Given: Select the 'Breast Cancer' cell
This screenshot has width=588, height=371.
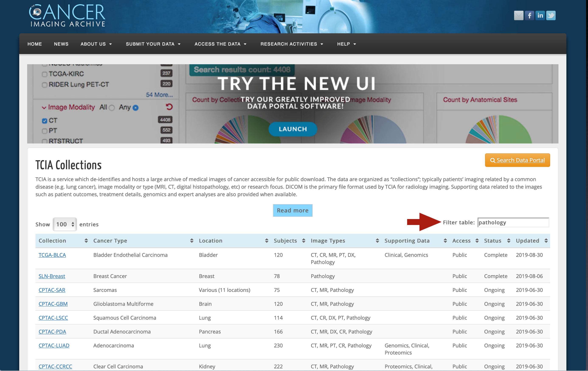Looking at the screenshot, I should [110, 276].
